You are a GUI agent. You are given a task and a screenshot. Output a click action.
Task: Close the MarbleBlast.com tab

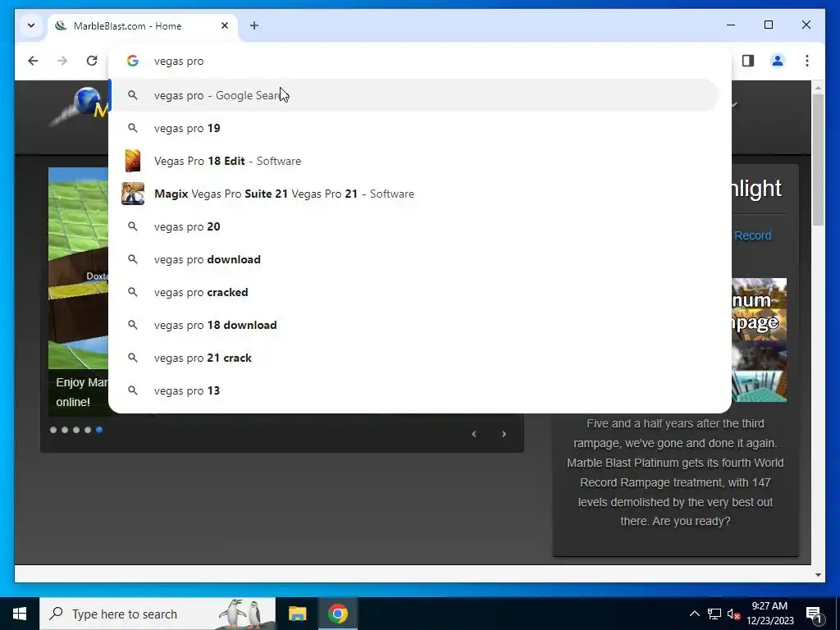click(225, 25)
